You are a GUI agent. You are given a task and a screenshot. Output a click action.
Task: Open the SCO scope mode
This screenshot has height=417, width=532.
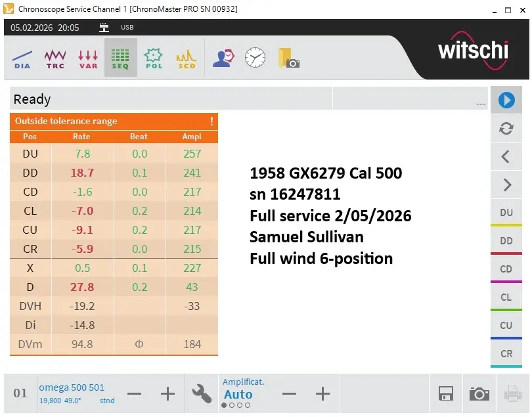(186, 57)
